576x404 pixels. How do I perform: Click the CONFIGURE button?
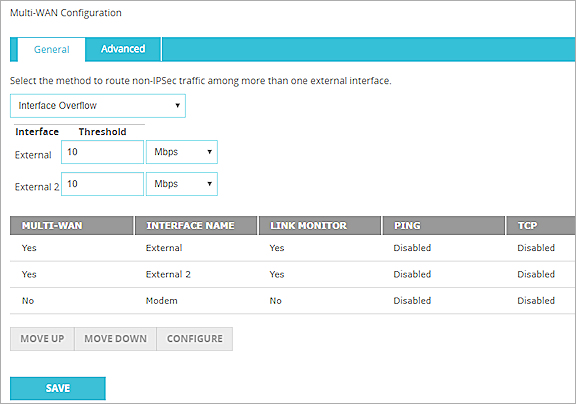click(x=195, y=339)
